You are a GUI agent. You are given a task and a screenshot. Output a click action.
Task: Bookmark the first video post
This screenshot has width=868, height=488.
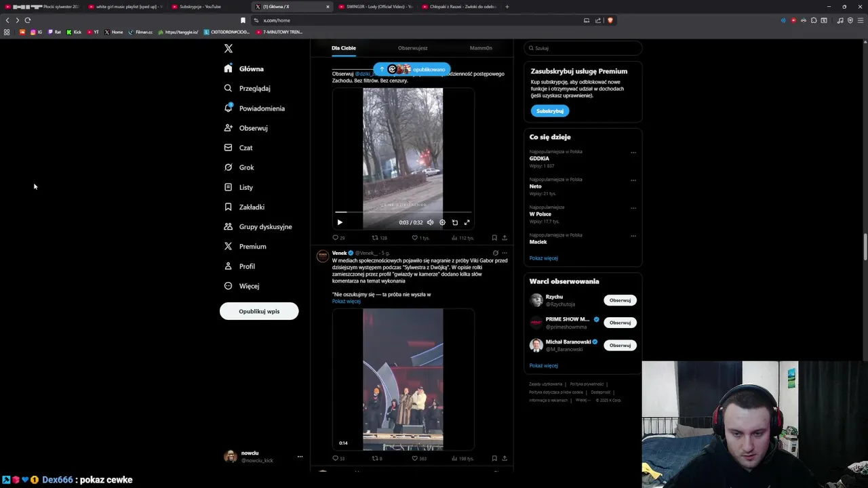[494, 238]
